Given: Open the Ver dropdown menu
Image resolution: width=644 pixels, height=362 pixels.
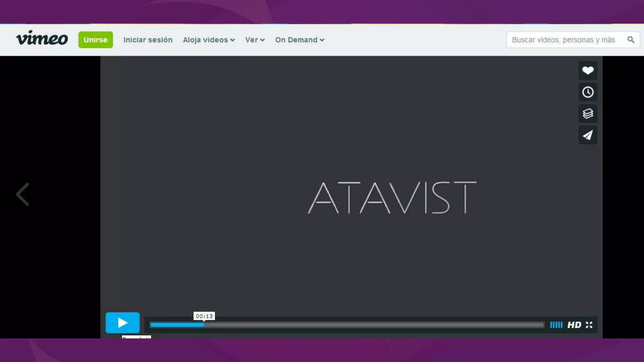Looking at the screenshot, I should click(255, 40).
